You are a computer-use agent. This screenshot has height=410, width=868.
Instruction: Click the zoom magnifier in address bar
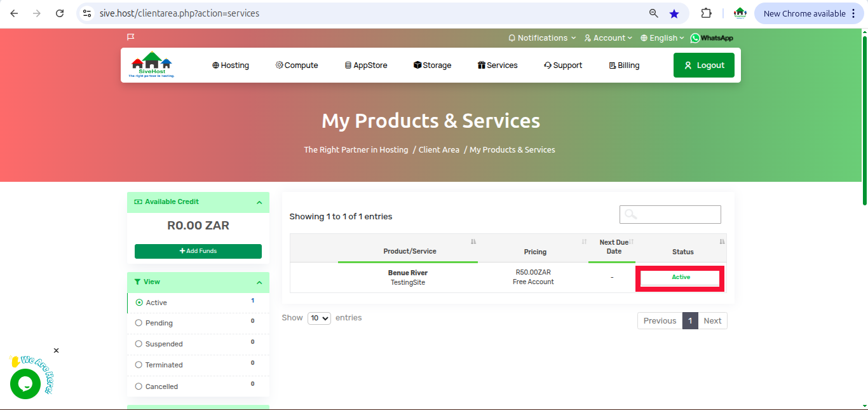(653, 13)
